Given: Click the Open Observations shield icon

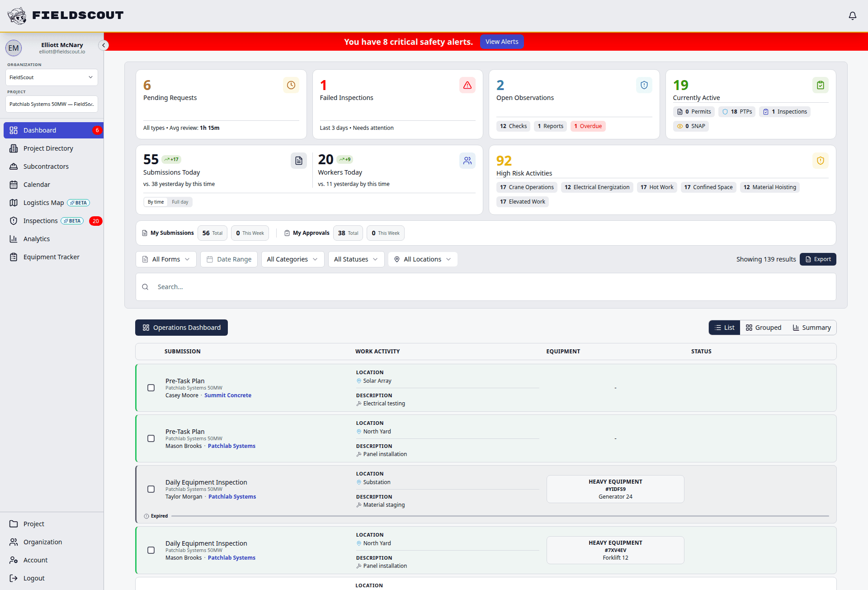Looking at the screenshot, I should pyautogui.click(x=644, y=85).
